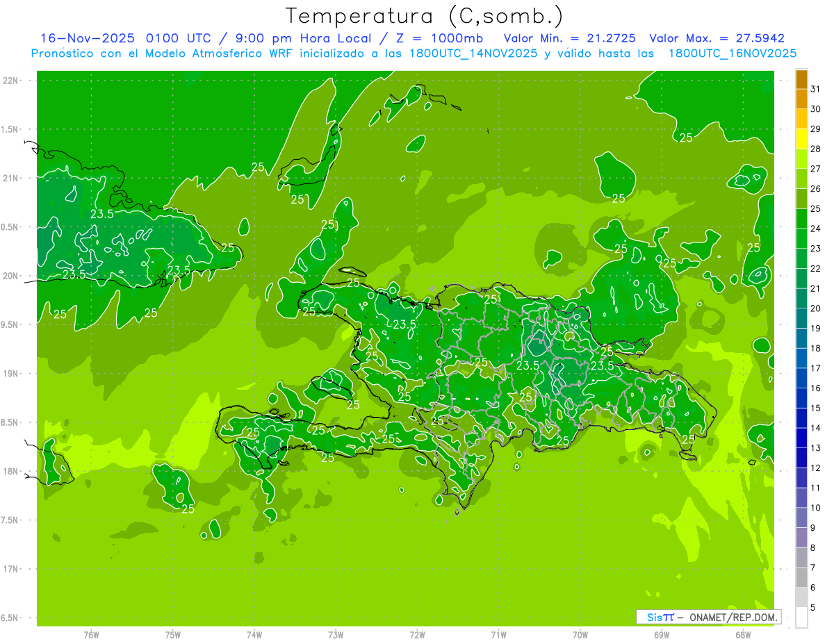
Task: Click "Valor Min. = 21.2725" value
Action: click(570, 38)
